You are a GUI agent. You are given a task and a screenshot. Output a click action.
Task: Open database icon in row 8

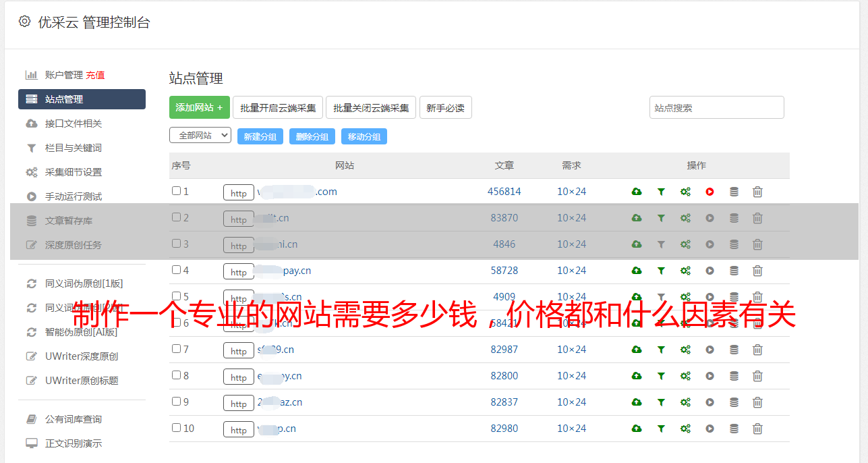click(734, 376)
